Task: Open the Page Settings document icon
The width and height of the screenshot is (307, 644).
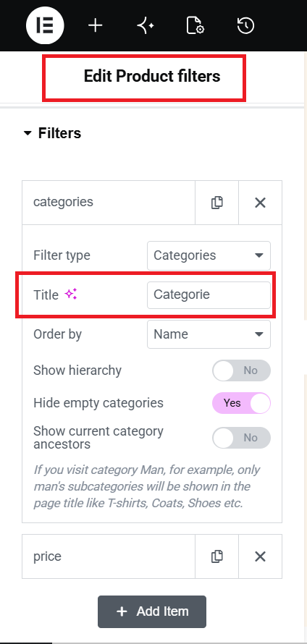Action: [195, 26]
